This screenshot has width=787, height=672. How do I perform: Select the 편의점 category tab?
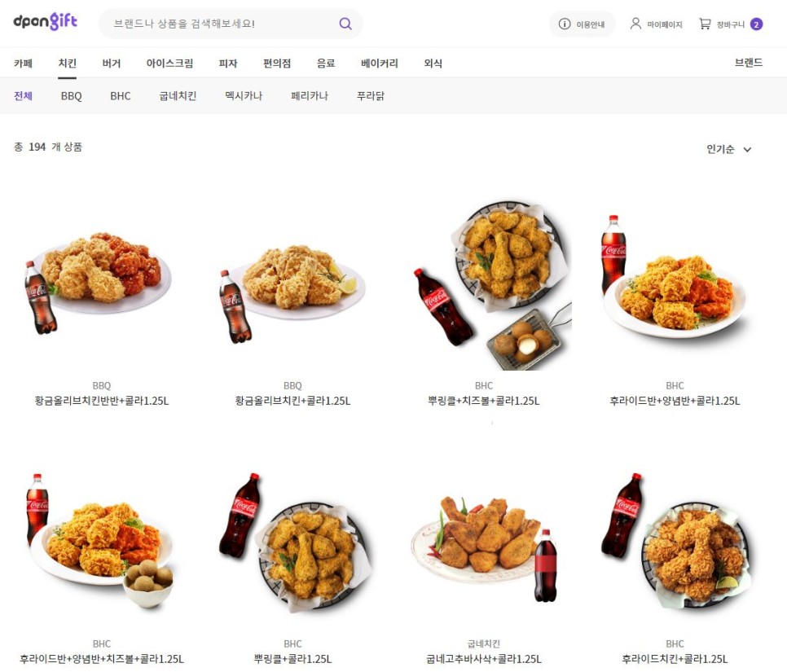277,64
